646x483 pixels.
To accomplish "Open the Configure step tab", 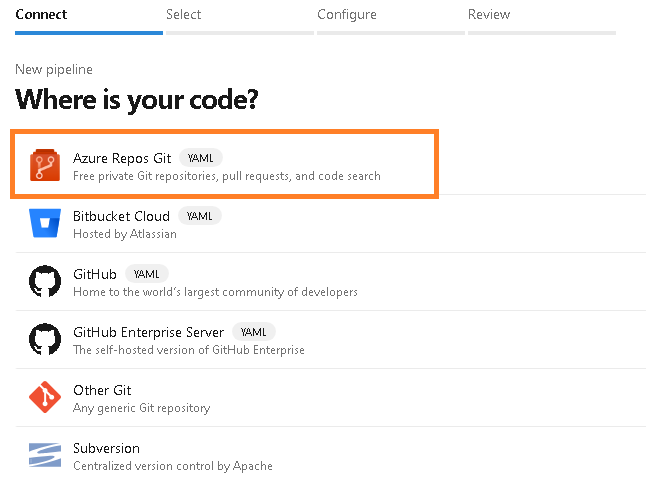I will 347,15.
